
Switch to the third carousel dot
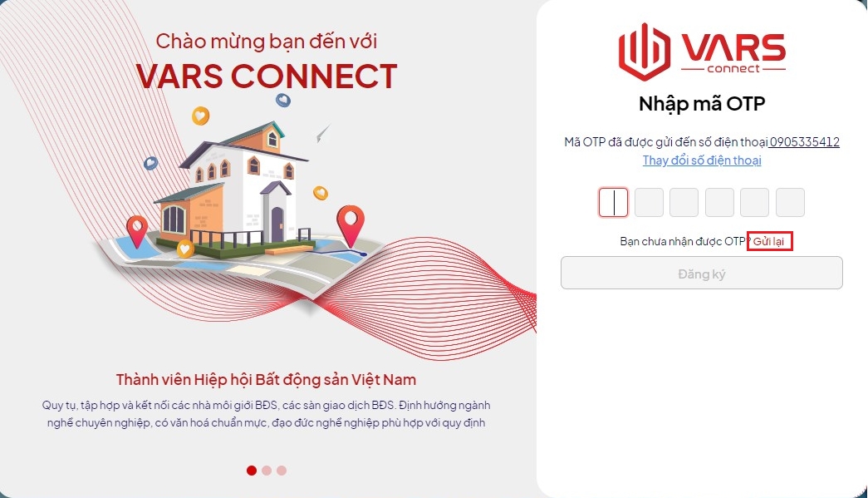(x=282, y=471)
